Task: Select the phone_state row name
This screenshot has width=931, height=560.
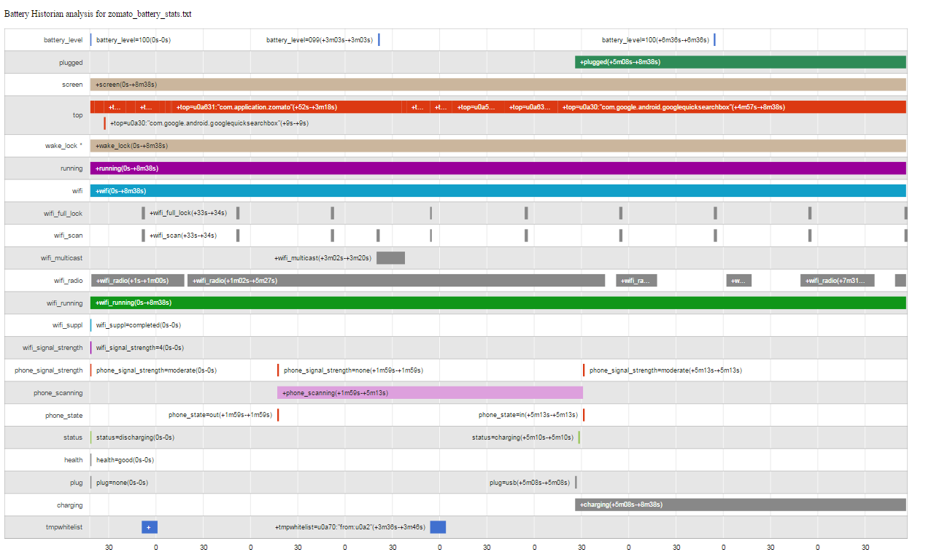Action: (64, 416)
